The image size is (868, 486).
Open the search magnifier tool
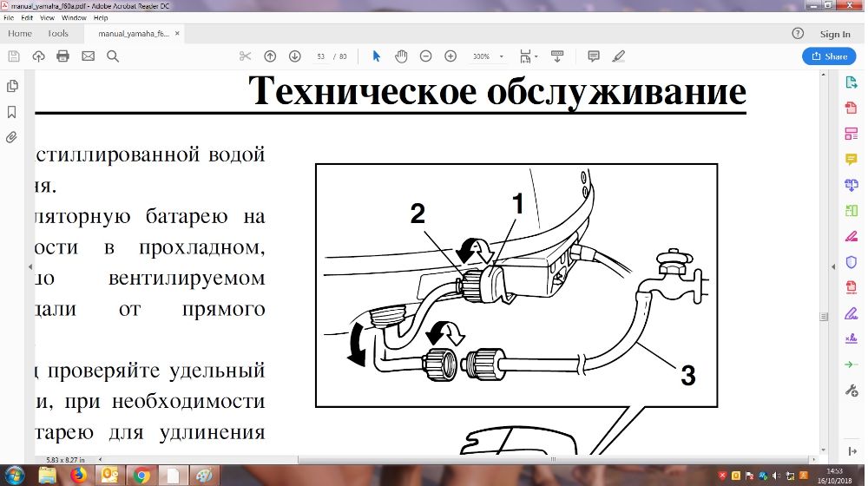click(x=113, y=56)
